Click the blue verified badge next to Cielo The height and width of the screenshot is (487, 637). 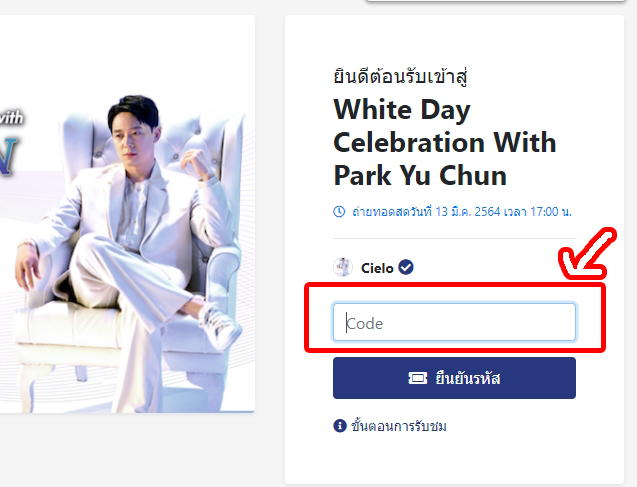pos(406,267)
